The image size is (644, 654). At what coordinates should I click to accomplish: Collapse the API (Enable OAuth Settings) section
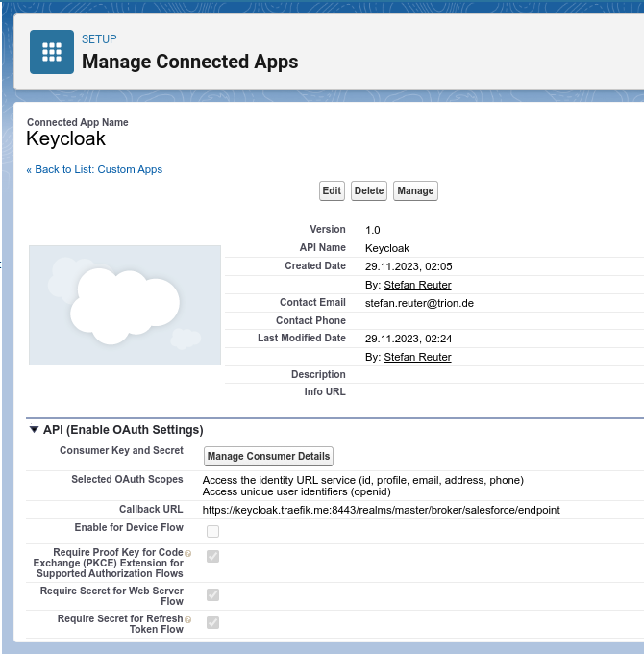[x=35, y=429]
